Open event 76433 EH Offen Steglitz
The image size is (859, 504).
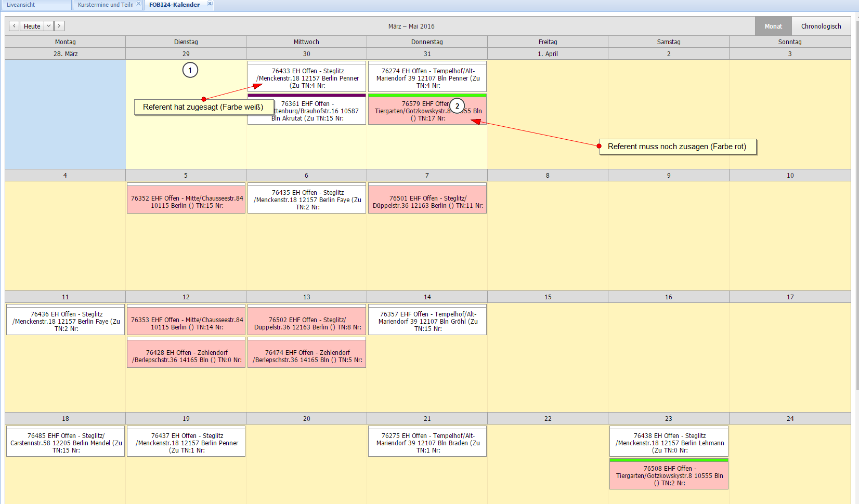point(307,78)
